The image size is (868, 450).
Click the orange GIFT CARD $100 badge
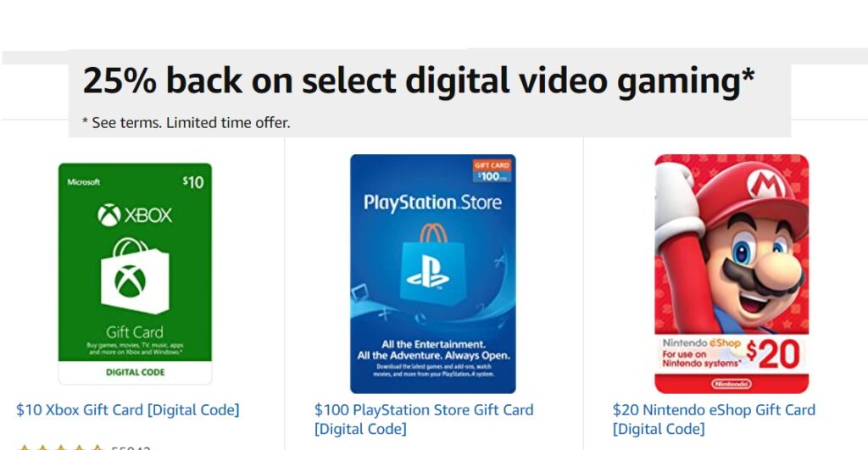[492, 170]
